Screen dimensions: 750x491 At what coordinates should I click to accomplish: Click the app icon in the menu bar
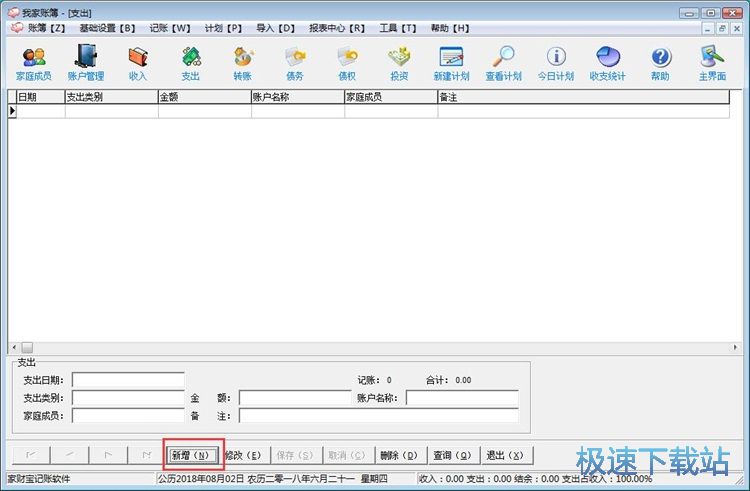point(17,28)
